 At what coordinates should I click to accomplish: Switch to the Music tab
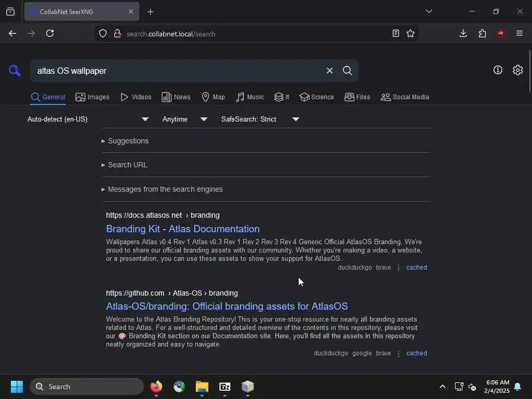pos(250,97)
